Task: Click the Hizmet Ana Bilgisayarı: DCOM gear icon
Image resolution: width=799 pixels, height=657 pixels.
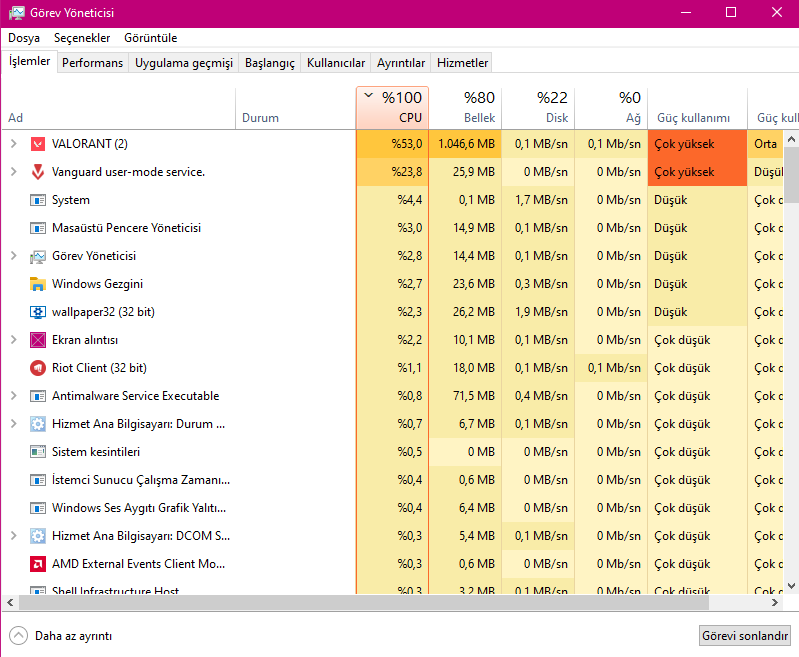Action: click(38, 536)
